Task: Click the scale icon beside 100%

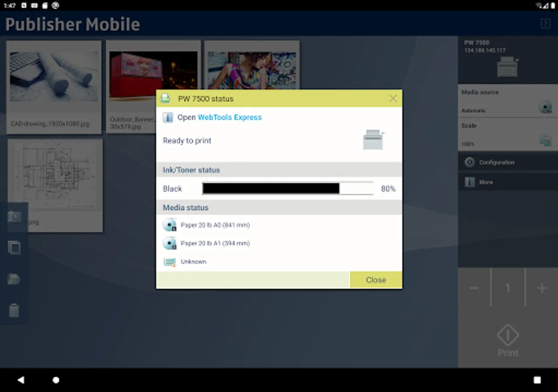Action: point(545,140)
